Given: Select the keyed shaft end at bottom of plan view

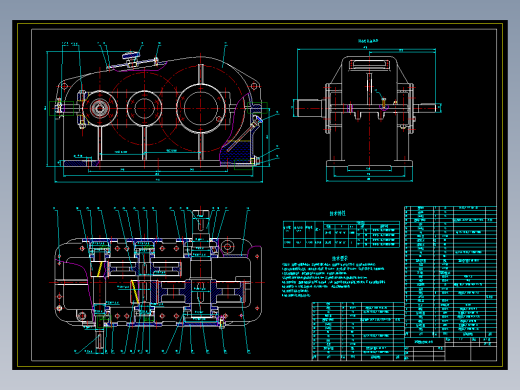Looking at the screenshot, I should point(99,341).
